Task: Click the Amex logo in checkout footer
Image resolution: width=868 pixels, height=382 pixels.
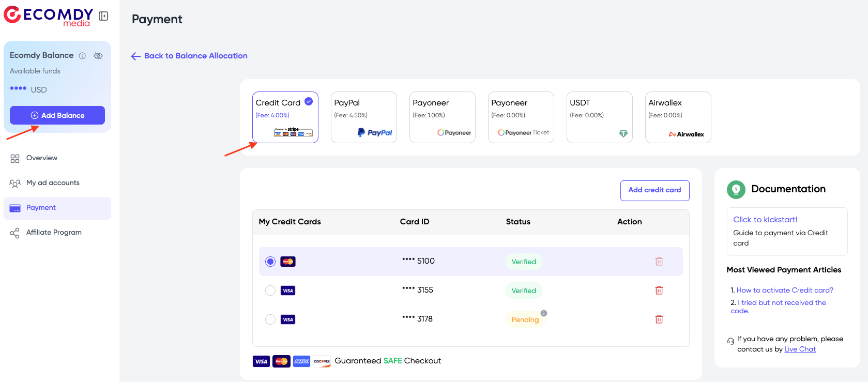Action: coord(301,361)
